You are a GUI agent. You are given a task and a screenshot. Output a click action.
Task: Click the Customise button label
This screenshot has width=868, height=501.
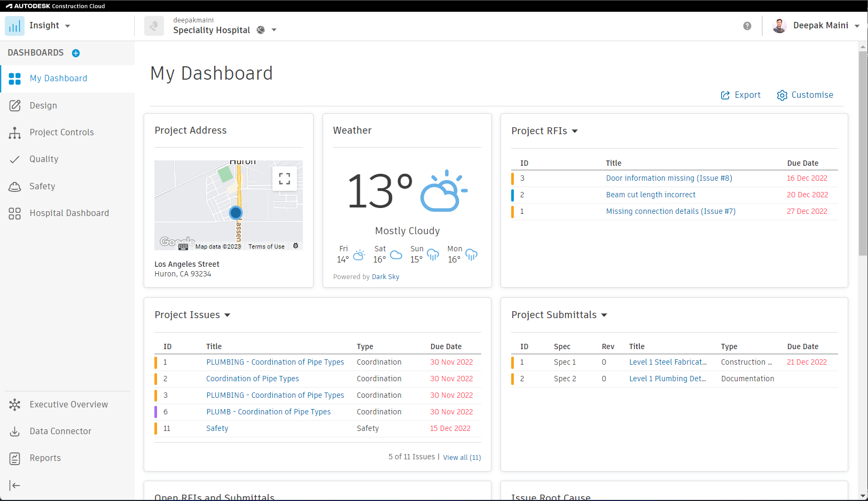click(812, 95)
